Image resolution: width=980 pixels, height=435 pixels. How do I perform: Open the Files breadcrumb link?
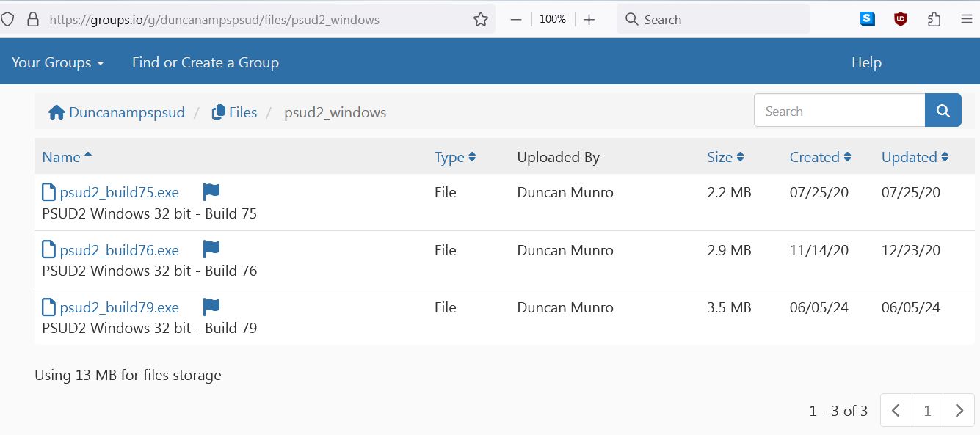234,112
